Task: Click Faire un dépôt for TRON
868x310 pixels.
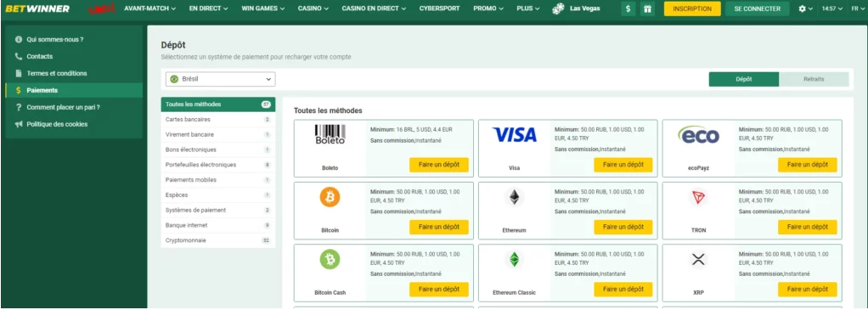Action: [x=808, y=227]
